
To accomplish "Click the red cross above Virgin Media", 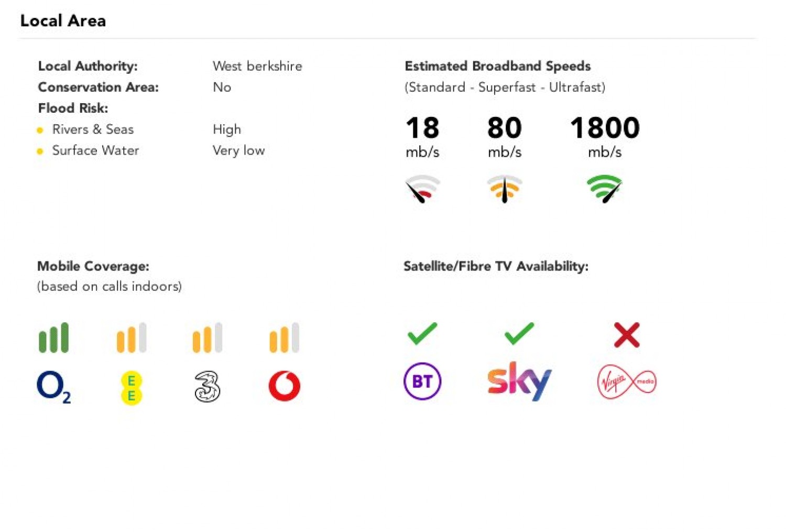I will pyautogui.click(x=627, y=335).
